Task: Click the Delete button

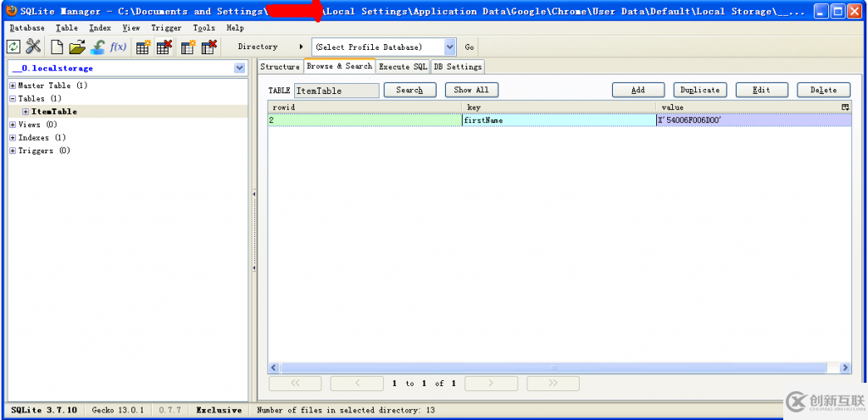Action: tap(823, 90)
